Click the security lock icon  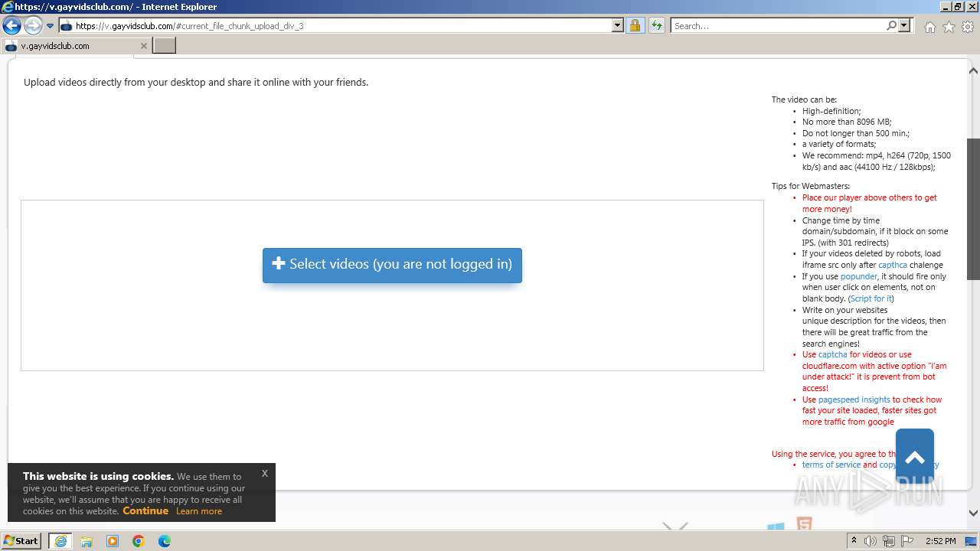coord(635,25)
